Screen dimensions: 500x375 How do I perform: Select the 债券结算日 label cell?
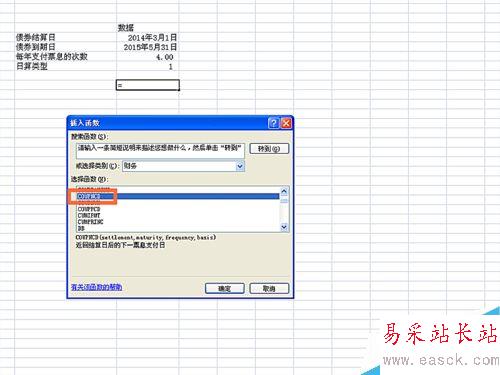click(66, 38)
